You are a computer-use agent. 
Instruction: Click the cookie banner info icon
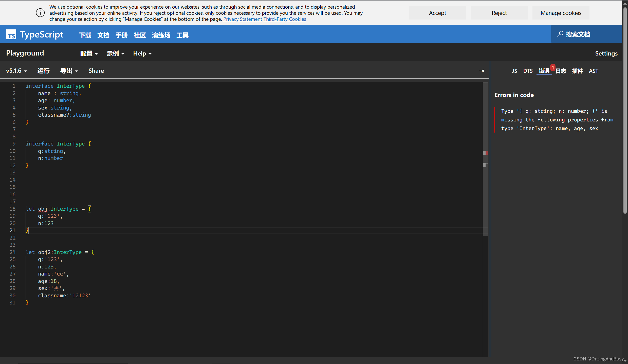[40, 13]
